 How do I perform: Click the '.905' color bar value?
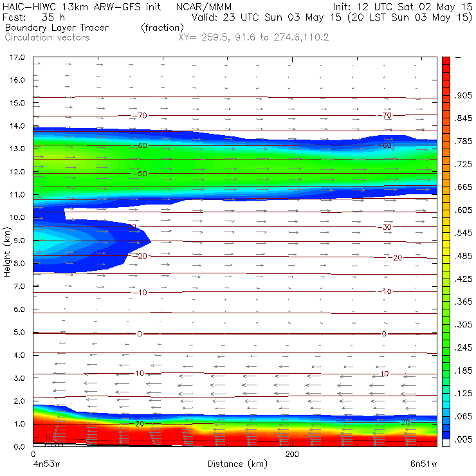point(464,96)
